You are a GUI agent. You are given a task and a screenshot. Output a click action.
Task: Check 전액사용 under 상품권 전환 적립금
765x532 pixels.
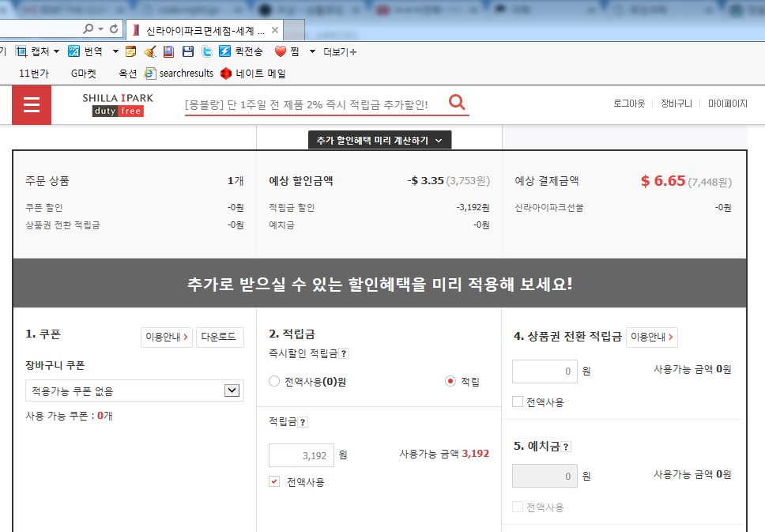(x=518, y=402)
